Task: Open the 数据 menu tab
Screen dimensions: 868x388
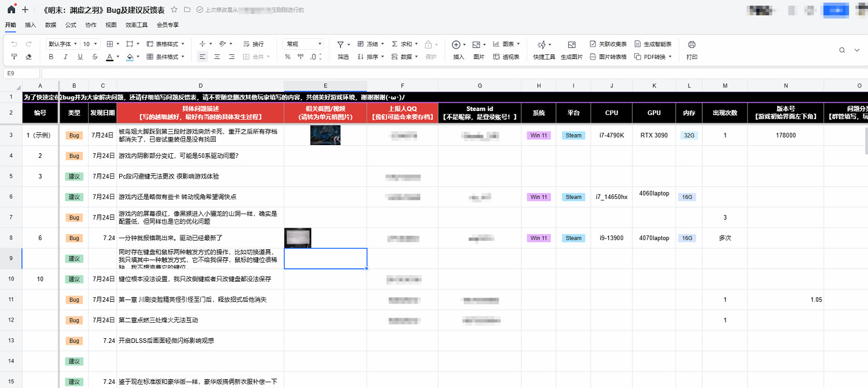Action: (x=51, y=25)
